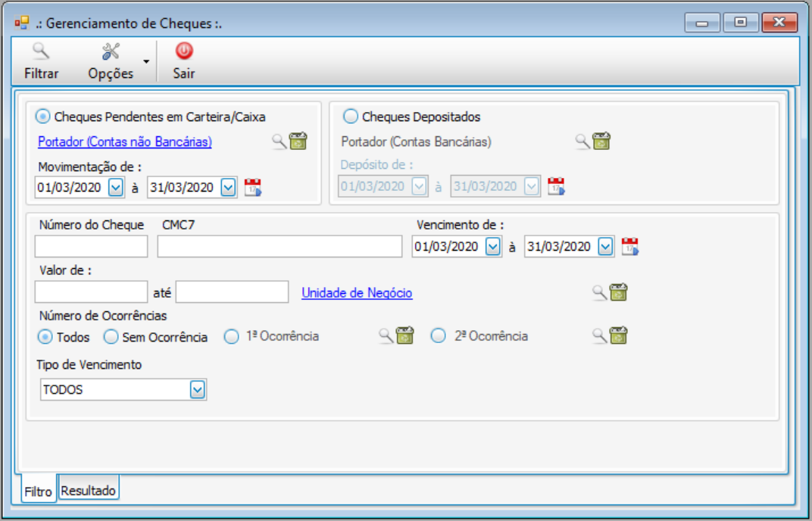This screenshot has height=521, width=812.
Task: Click calendar icon next to Movimentação dates
Action: point(253,187)
